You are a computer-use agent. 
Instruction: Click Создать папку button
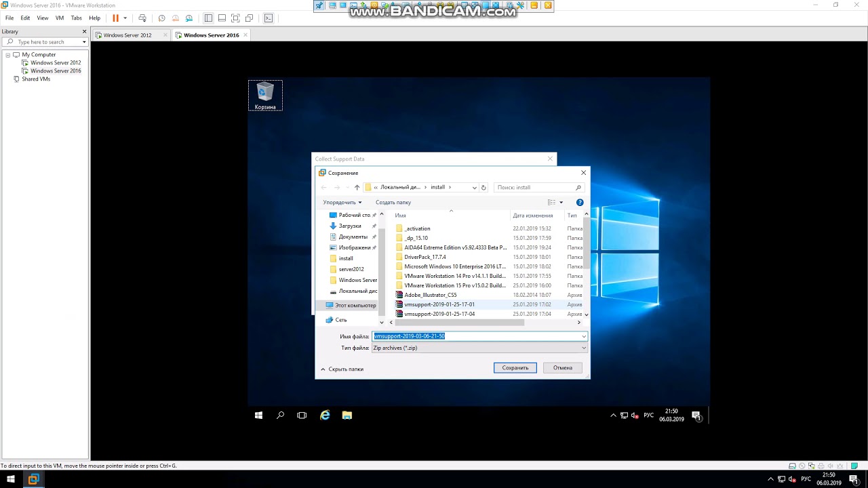[393, 202]
